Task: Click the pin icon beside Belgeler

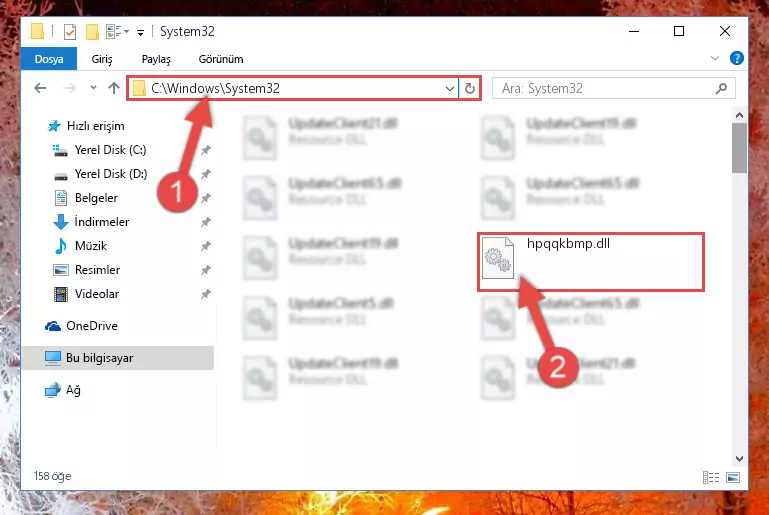Action: pyautogui.click(x=205, y=198)
